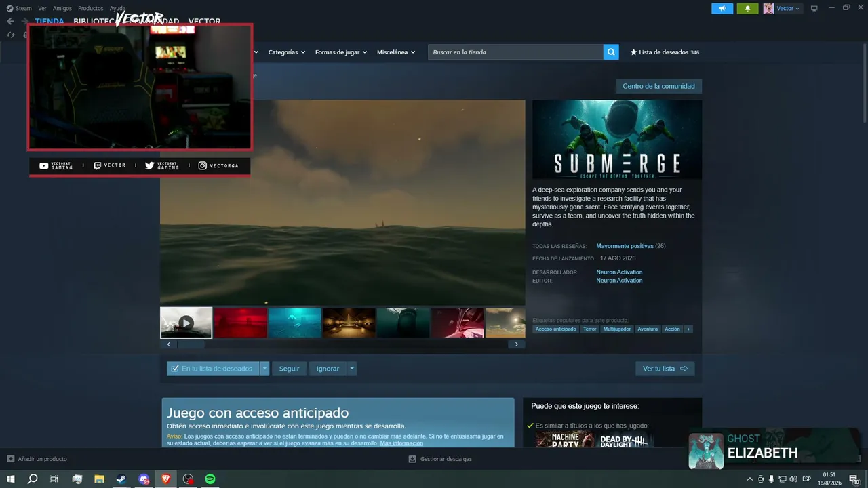
Task: Open the Amigos menu
Action: [62, 8]
